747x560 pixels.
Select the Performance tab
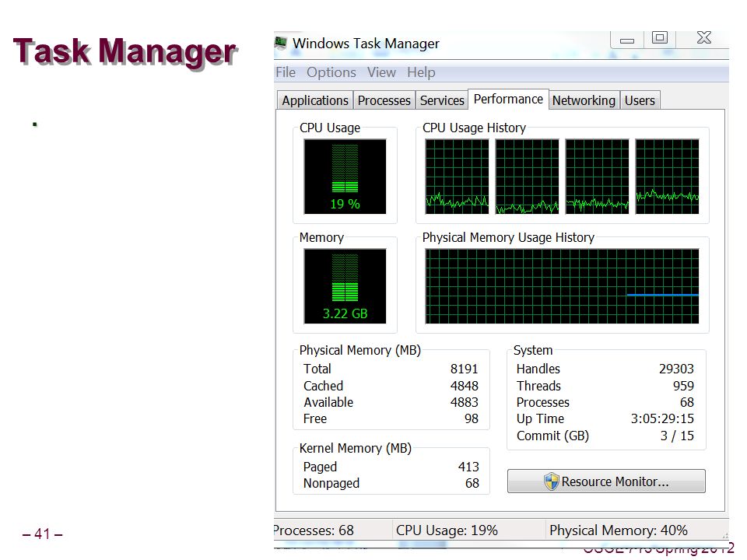coord(508,99)
